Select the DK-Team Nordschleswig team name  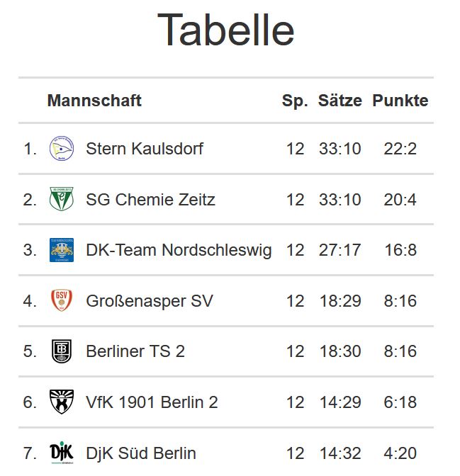[x=179, y=251]
